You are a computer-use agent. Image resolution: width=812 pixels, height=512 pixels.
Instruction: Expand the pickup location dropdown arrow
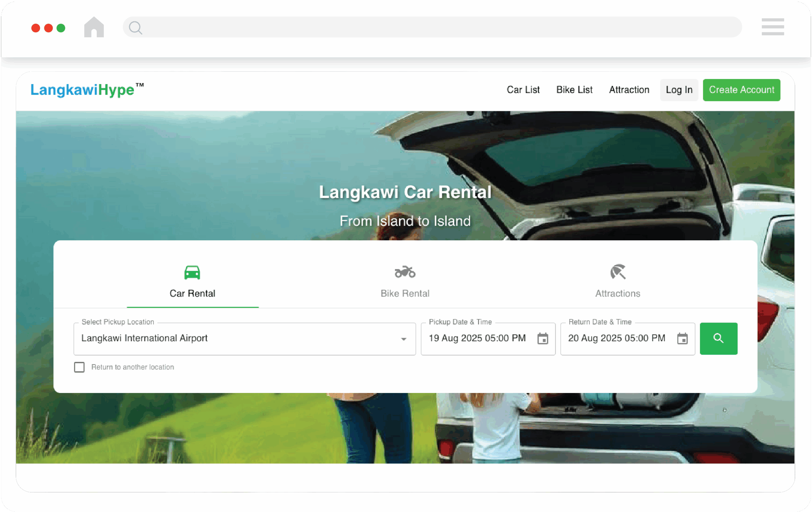pos(403,339)
